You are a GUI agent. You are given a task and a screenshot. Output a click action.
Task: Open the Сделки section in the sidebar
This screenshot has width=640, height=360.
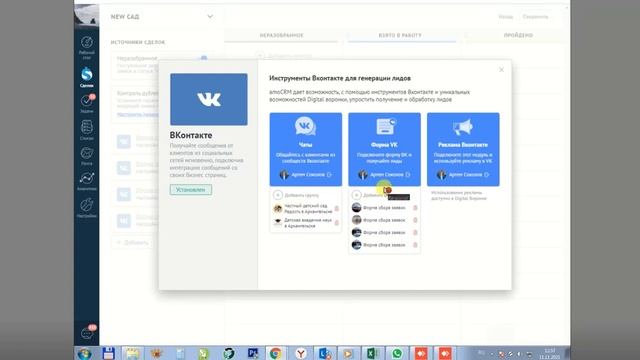coord(87,77)
